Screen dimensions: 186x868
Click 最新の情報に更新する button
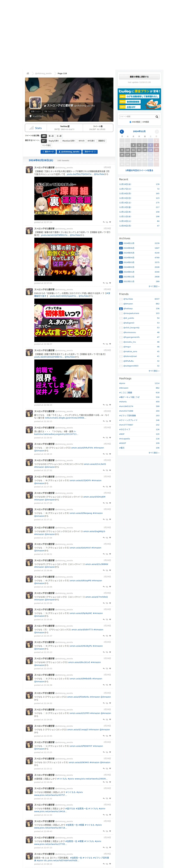click(139, 77)
